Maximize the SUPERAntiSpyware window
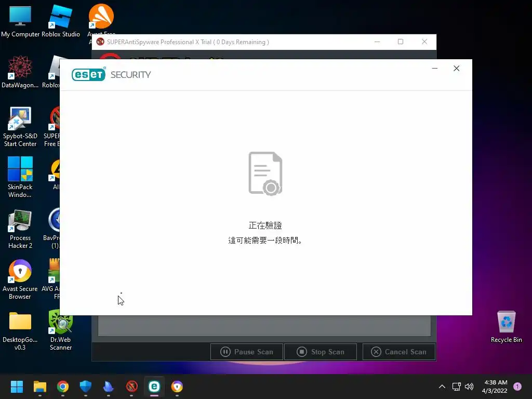Screen dimensions: 532x399 pos(401,42)
